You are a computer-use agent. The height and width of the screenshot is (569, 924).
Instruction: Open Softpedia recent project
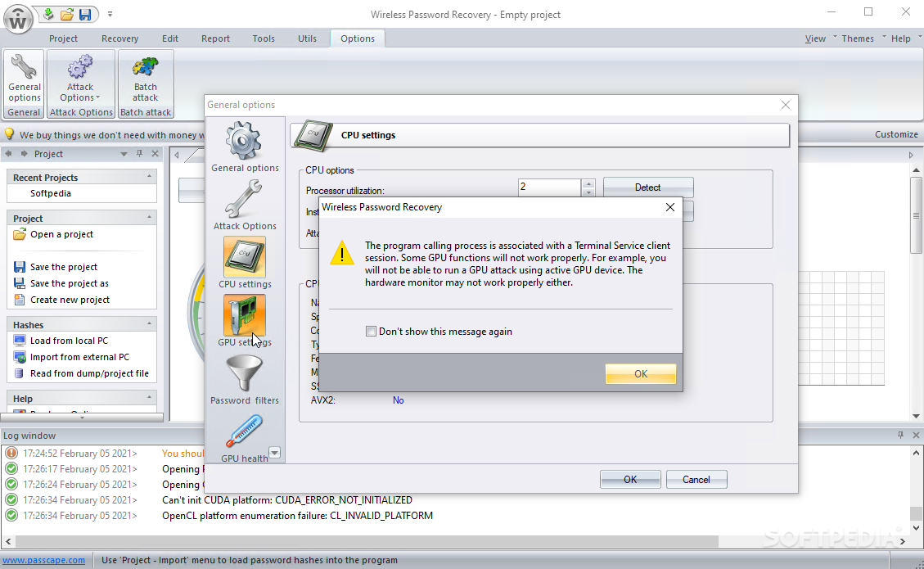click(x=51, y=193)
